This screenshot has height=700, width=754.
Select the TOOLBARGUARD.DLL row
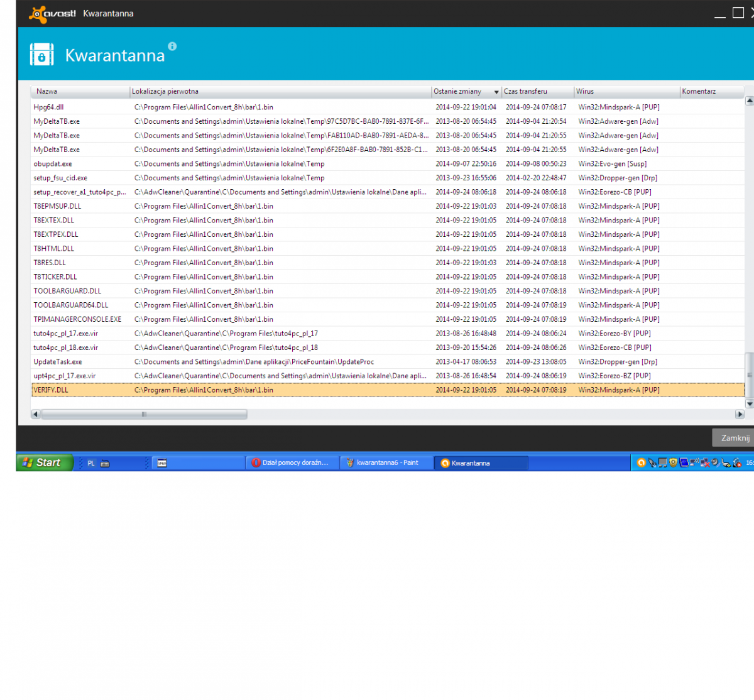pyautogui.click(x=388, y=291)
